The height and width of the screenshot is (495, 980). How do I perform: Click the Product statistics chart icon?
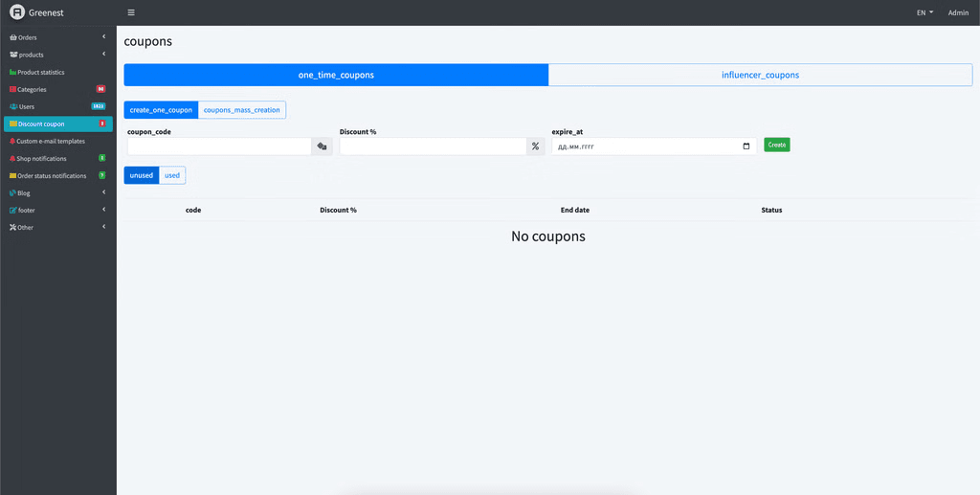tap(13, 73)
